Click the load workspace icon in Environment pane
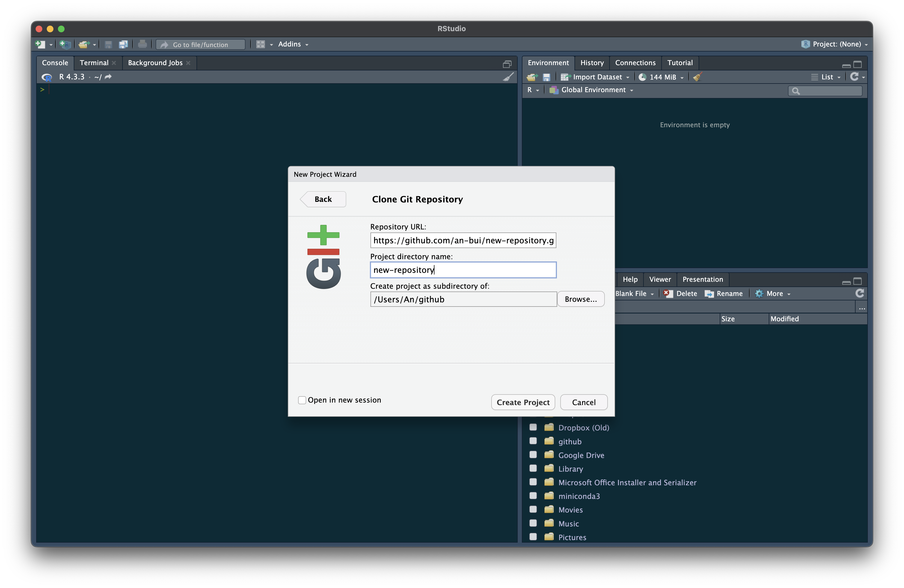 click(x=532, y=77)
